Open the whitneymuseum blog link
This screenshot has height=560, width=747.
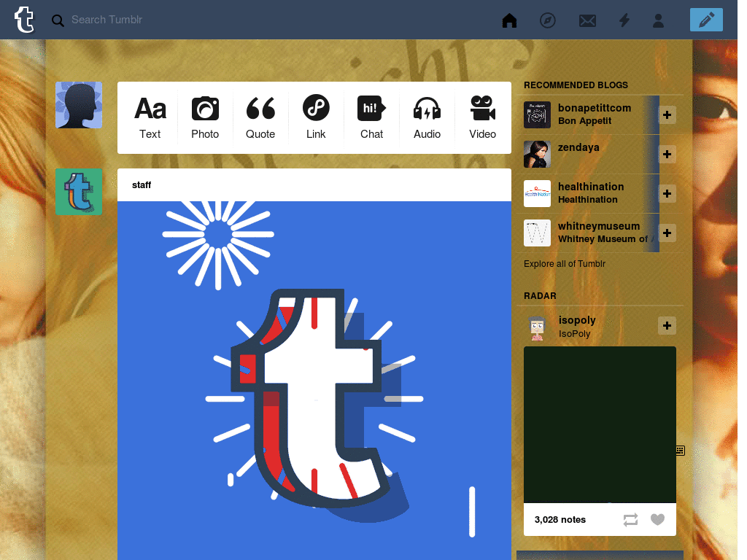coord(599,226)
